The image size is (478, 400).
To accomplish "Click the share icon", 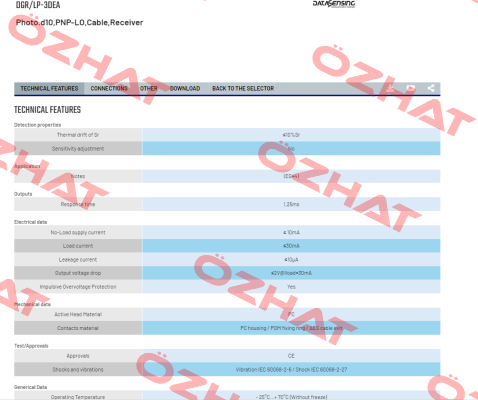I will 431,88.
